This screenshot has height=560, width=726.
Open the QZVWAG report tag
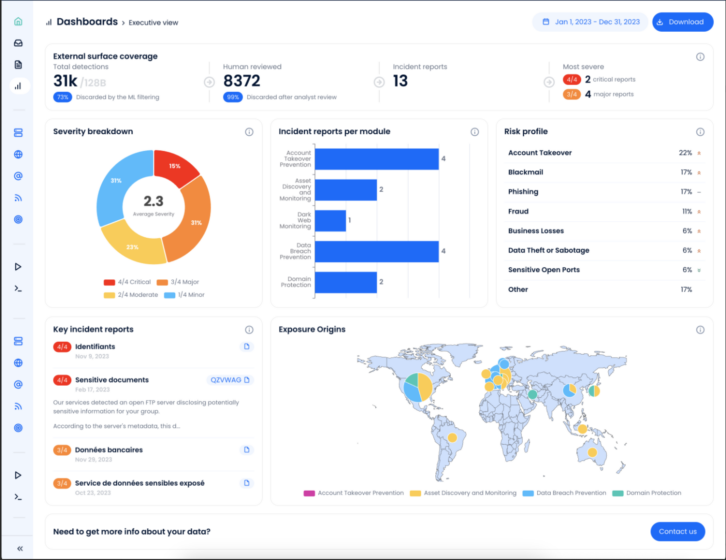click(230, 380)
